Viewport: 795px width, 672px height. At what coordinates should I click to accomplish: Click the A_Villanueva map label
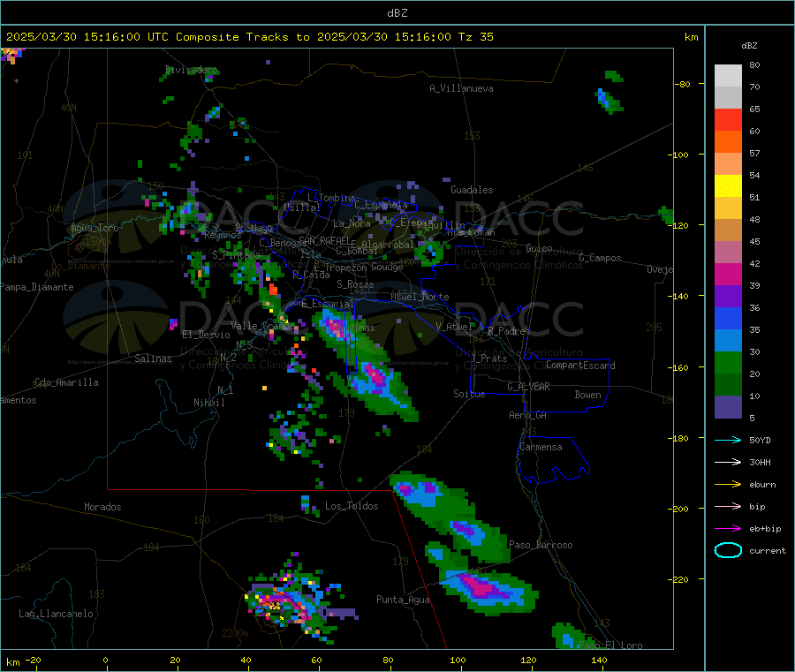461,88
